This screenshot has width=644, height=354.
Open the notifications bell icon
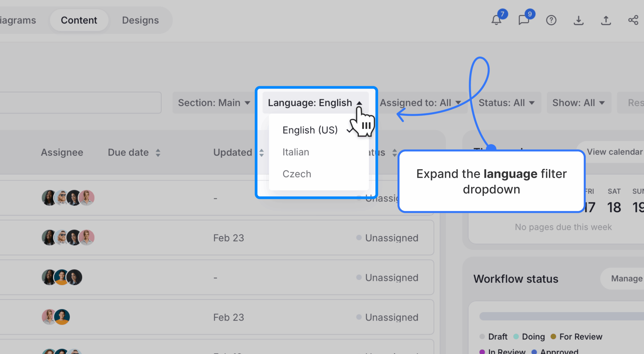pyautogui.click(x=496, y=20)
